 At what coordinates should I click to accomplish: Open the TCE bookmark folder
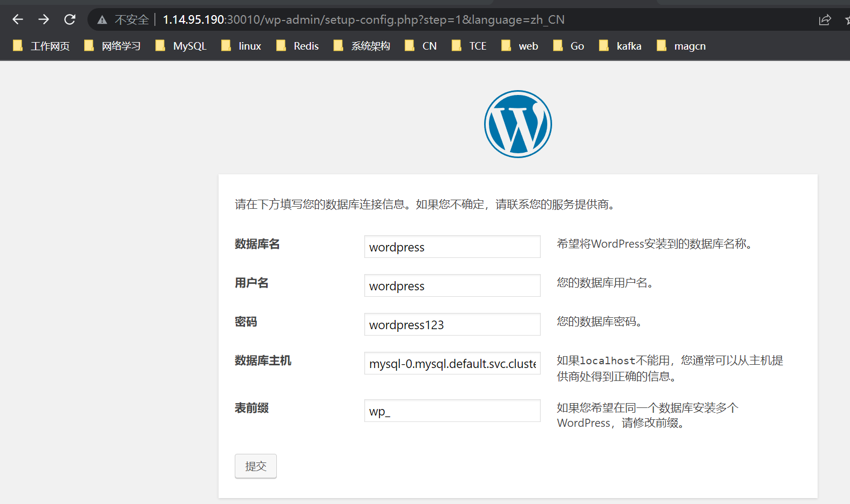pos(469,46)
